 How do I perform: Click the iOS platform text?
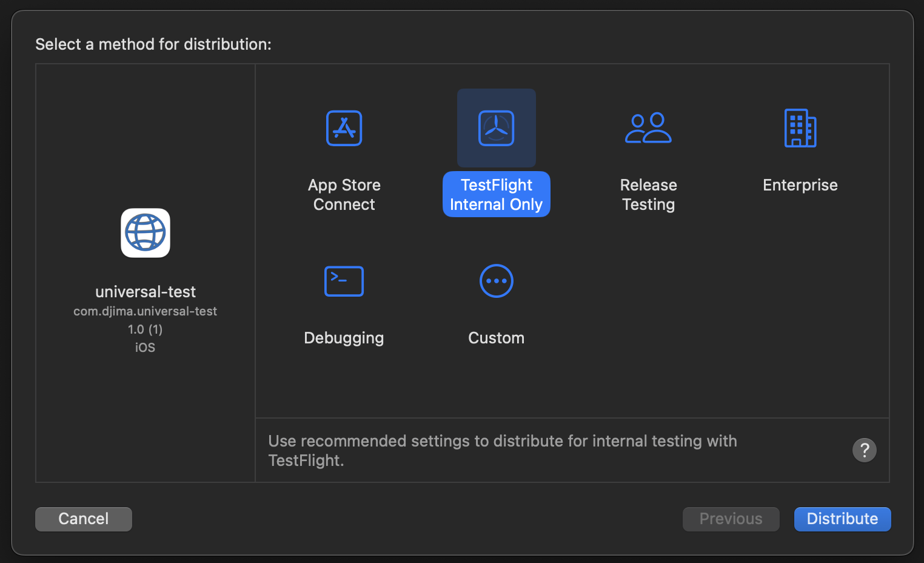(145, 348)
